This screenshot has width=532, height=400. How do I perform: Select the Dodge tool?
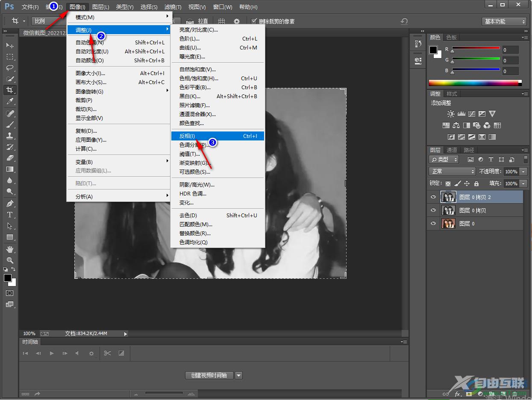point(10,191)
